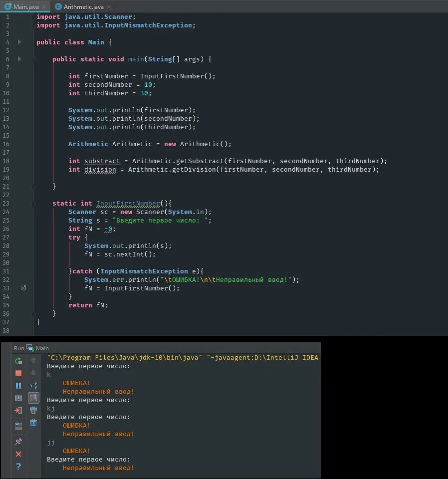The width and height of the screenshot is (448, 479).
Task: Switch to the Main.java tab
Action: coord(26,6)
